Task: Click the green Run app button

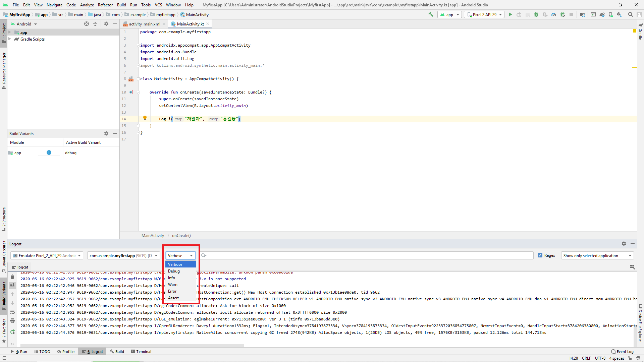Action: click(510, 14)
